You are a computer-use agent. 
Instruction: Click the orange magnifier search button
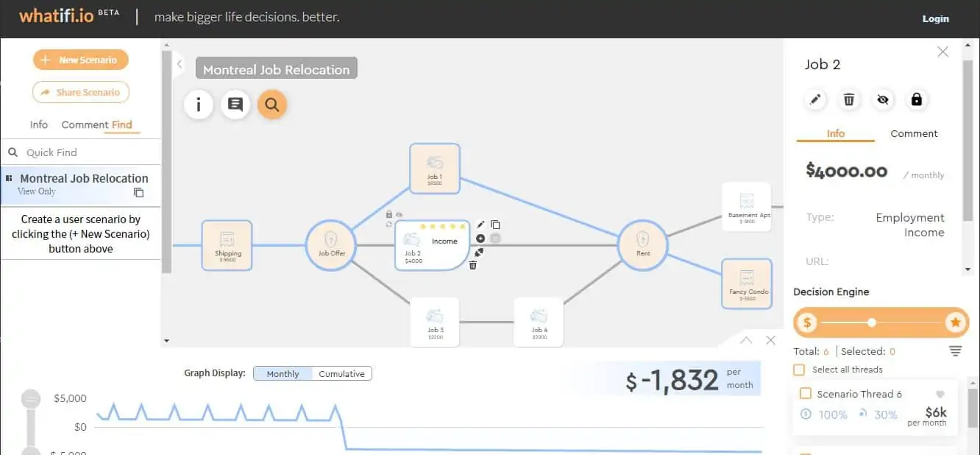click(x=271, y=105)
